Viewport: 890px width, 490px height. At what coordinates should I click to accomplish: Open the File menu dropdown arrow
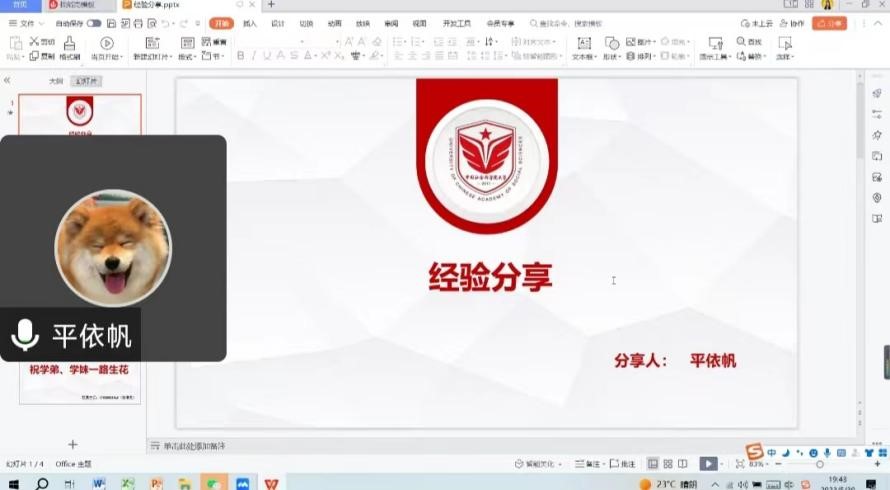pyautogui.click(x=41, y=23)
